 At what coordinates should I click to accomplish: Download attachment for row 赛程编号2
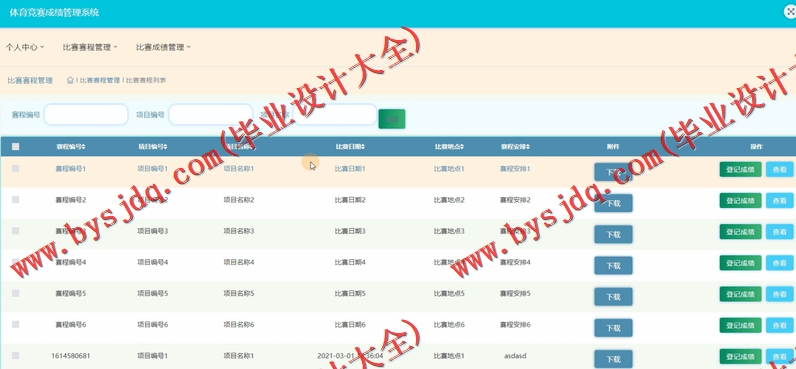click(613, 204)
